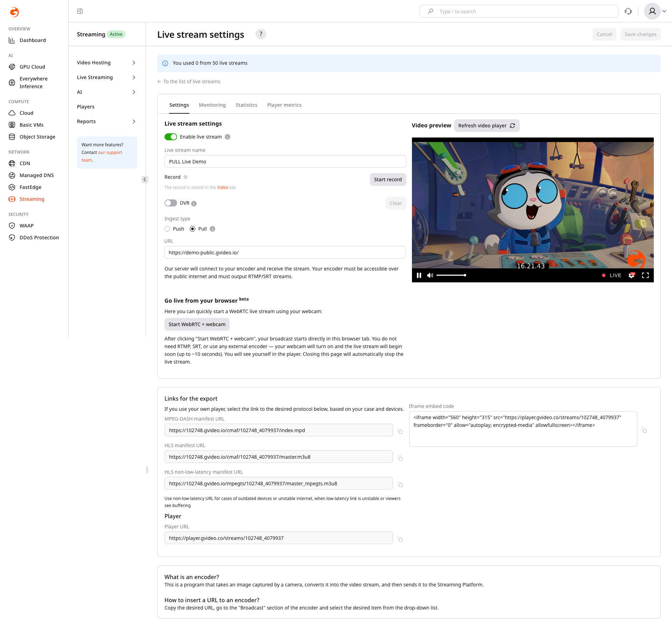Mute the video preview audio

[430, 275]
